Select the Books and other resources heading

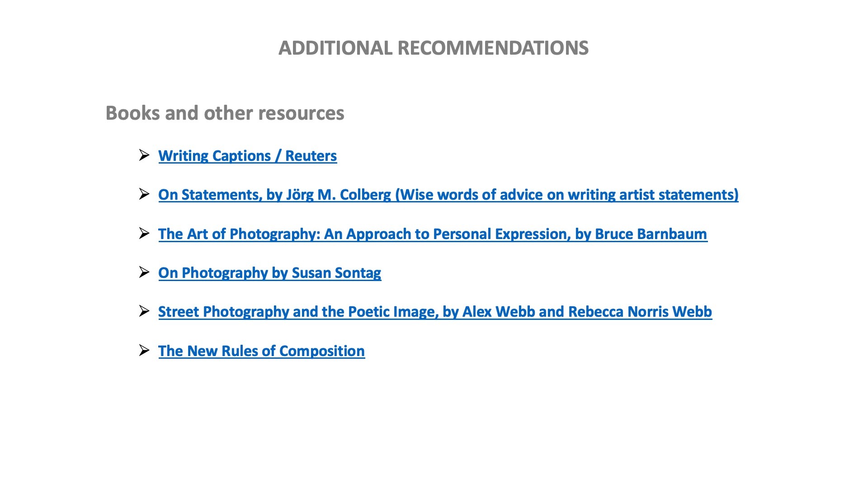tap(225, 113)
